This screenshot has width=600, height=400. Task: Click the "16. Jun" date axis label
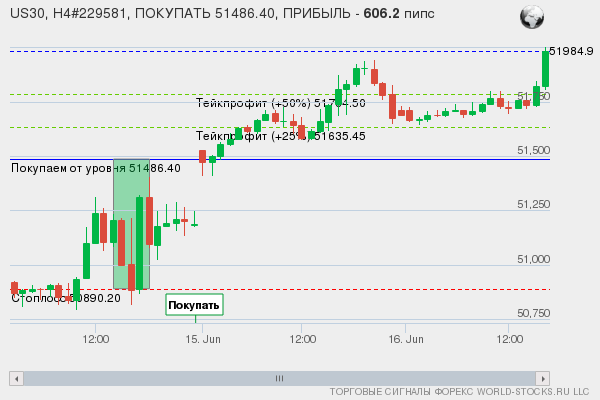(x=406, y=339)
